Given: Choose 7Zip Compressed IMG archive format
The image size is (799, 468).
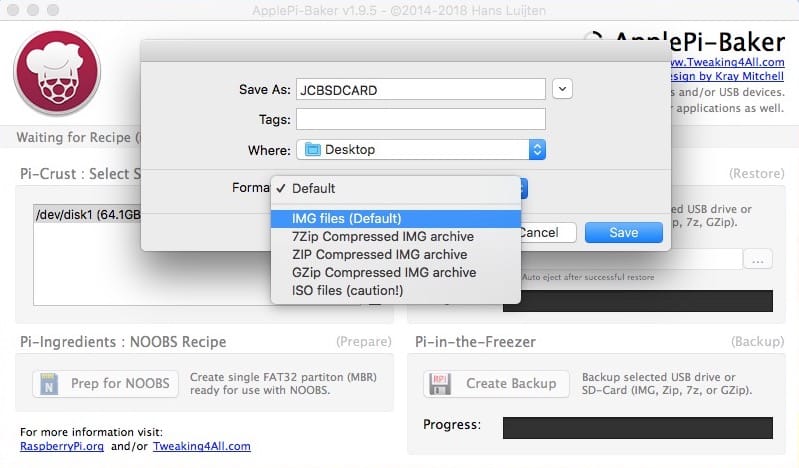Looking at the screenshot, I should coord(395,237).
